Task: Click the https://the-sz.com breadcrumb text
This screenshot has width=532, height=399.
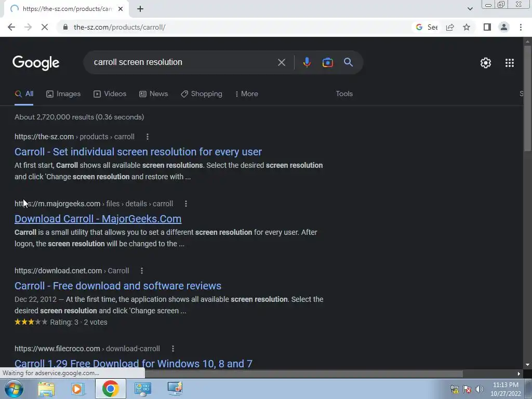Action: (x=44, y=137)
